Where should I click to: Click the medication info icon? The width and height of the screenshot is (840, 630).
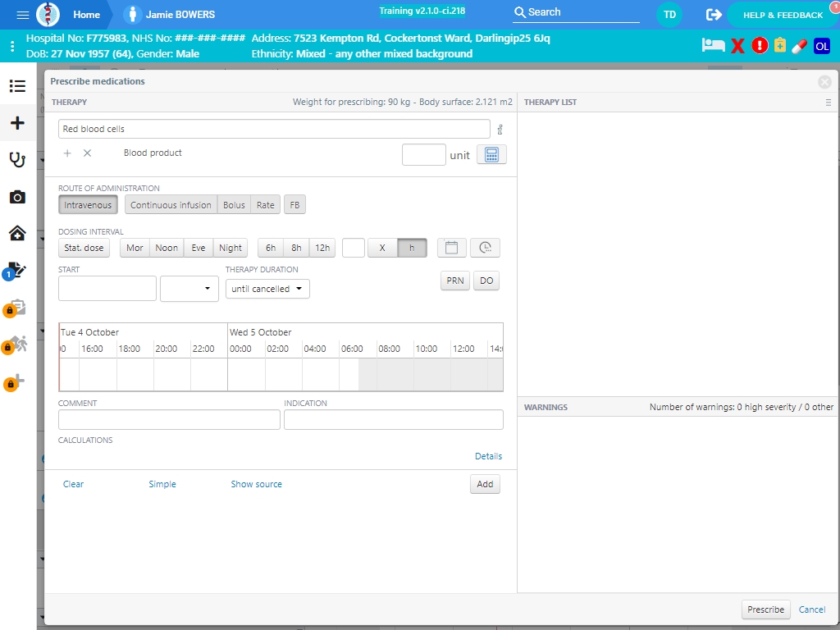[500, 129]
